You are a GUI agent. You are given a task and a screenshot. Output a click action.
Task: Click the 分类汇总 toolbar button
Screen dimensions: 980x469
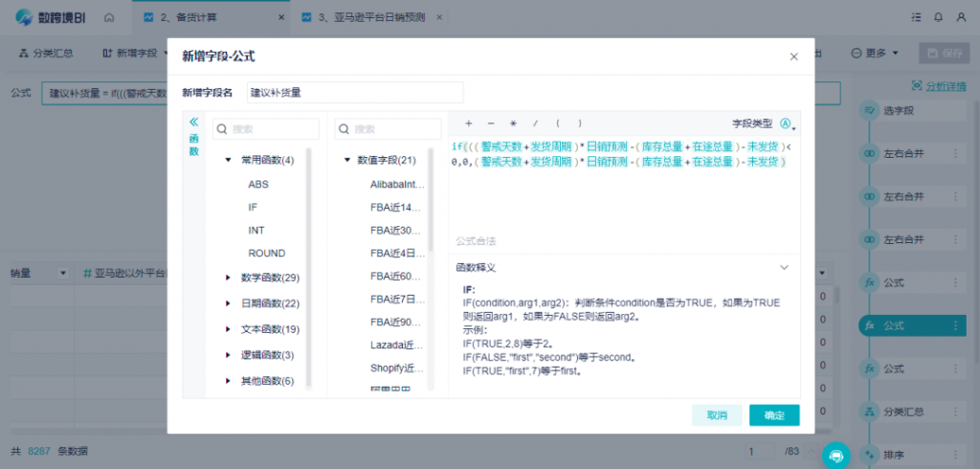(x=46, y=54)
